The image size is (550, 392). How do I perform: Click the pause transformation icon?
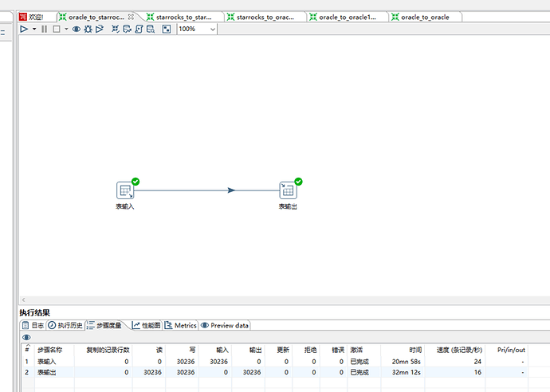44,29
